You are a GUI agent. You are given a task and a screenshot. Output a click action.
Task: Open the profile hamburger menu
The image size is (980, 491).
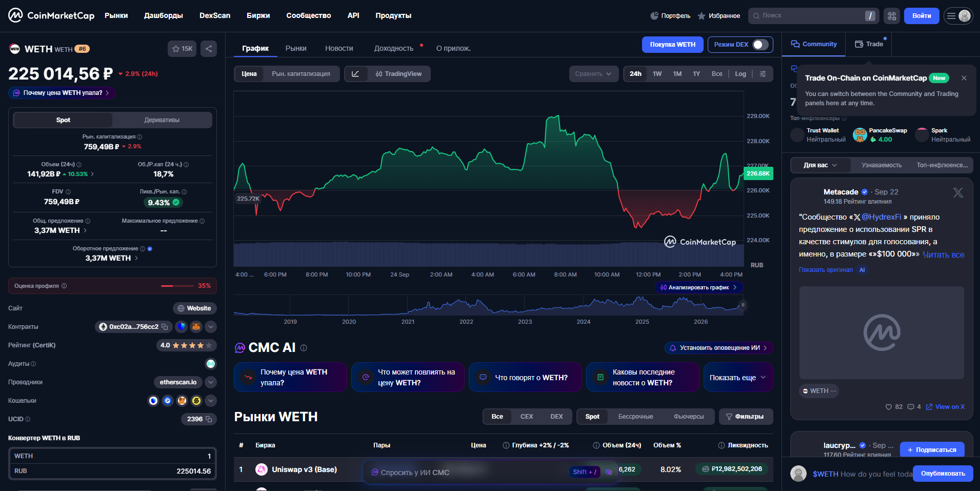[957, 16]
